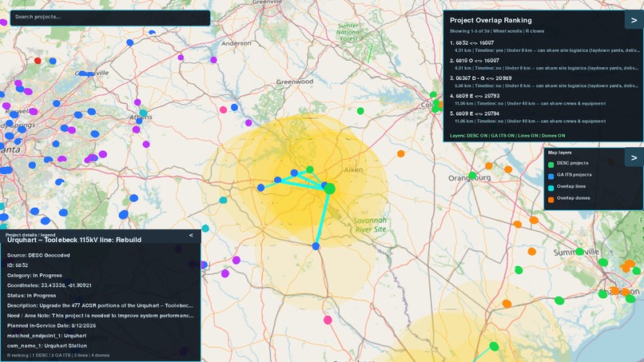
Task: Toggle the DESC projects layer label
Action: tap(572, 163)
